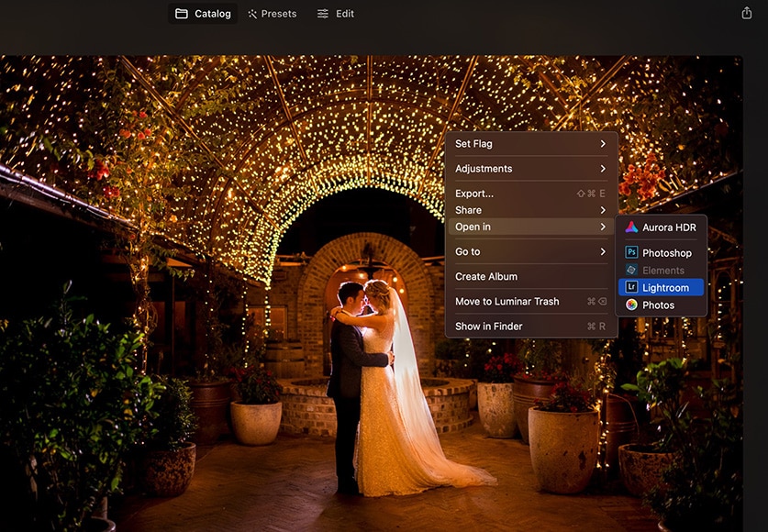Open the Share submenu
768x532 pixels.
click(531, 210)
